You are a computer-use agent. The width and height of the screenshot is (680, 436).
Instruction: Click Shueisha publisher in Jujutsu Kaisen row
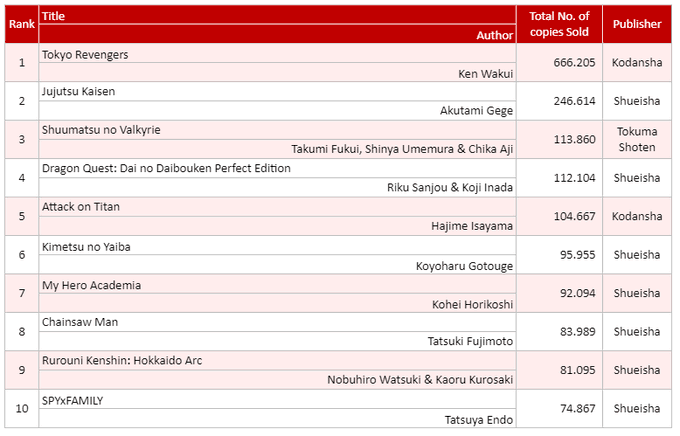(x=637, y=101)
